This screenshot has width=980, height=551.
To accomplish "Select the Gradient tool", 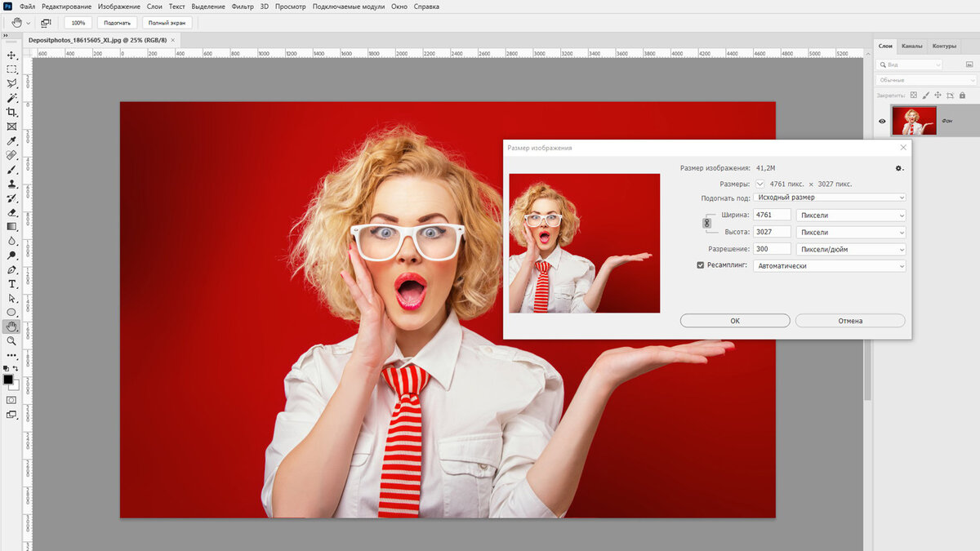I will pyautogui.click(x=11, y=226).
